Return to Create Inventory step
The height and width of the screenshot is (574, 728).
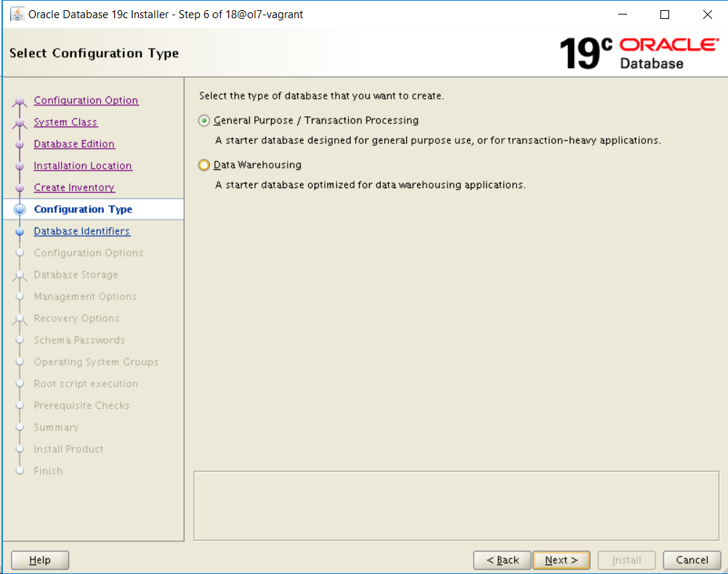point(74,187)
